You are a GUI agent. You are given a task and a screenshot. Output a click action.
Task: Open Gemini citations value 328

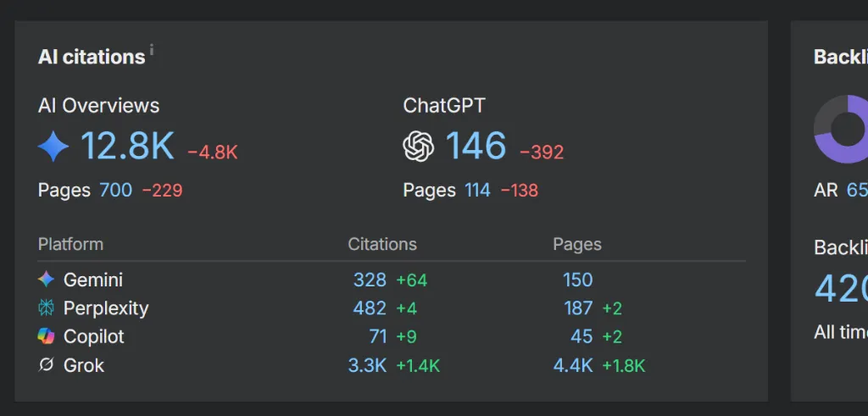coord(370,280)
